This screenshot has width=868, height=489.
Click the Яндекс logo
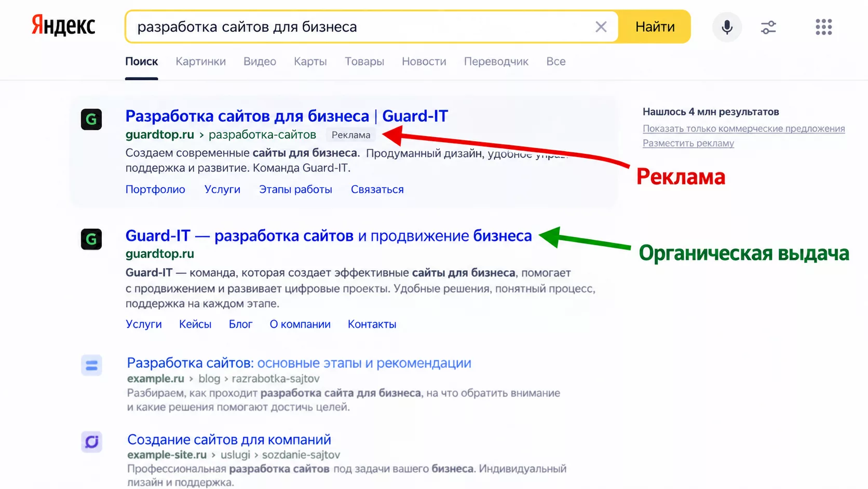tap(63, 26)
